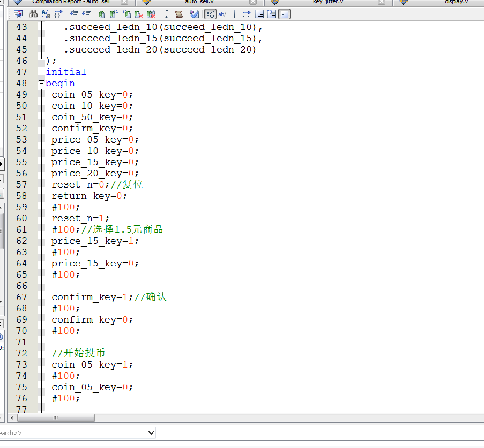Jump to next bookmark icon
The width and height of the screenshot is (484, 448).
click(x=114, y=14)
